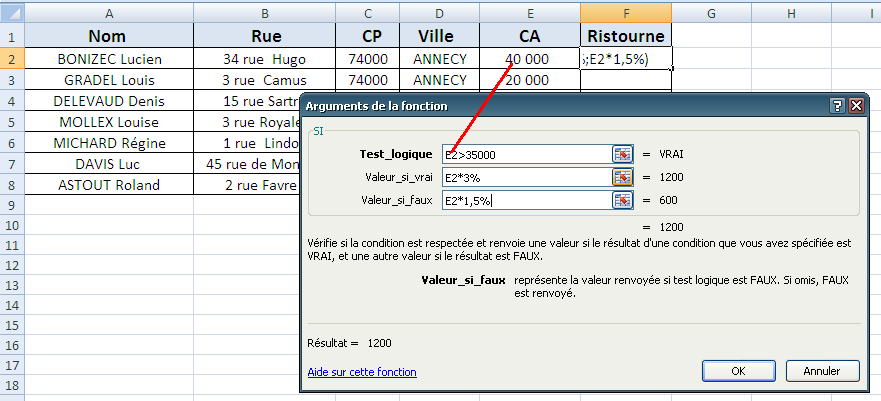Image resolution: width=881 pixels, height=401 pixels.
Task: Click range selector icon for Valeur_si_vrai
Action: (623, 177)
